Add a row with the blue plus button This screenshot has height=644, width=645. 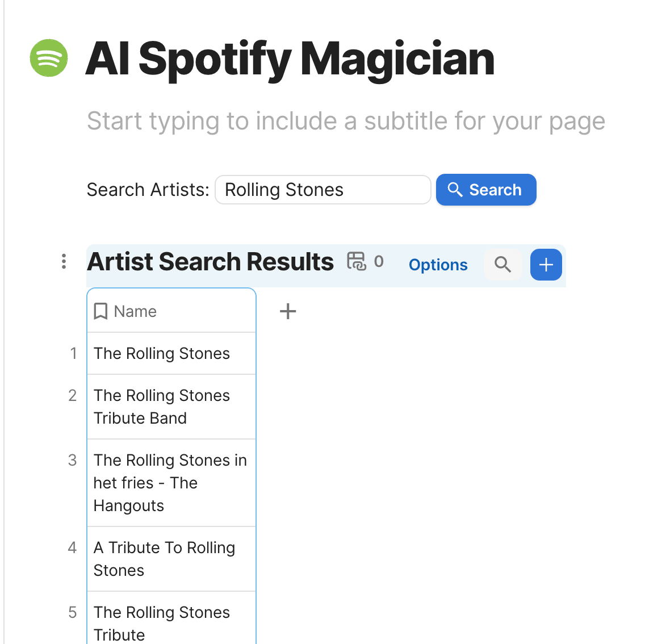pyautogui.click(x=546, y=265)
